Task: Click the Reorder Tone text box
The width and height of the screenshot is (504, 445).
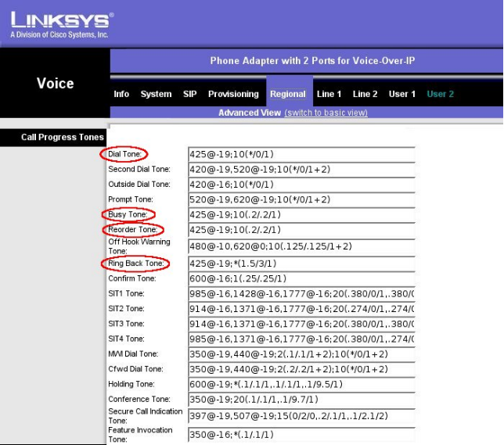Action: click(x=301, y=231)
